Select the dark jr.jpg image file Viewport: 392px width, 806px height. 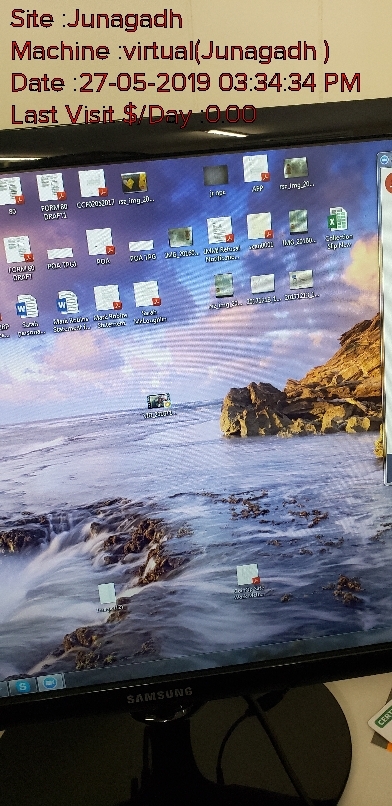(x=216, y=181)
